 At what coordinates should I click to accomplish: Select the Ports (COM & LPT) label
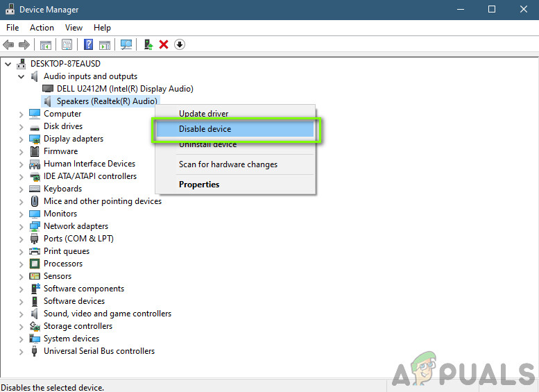pos(78,239)
